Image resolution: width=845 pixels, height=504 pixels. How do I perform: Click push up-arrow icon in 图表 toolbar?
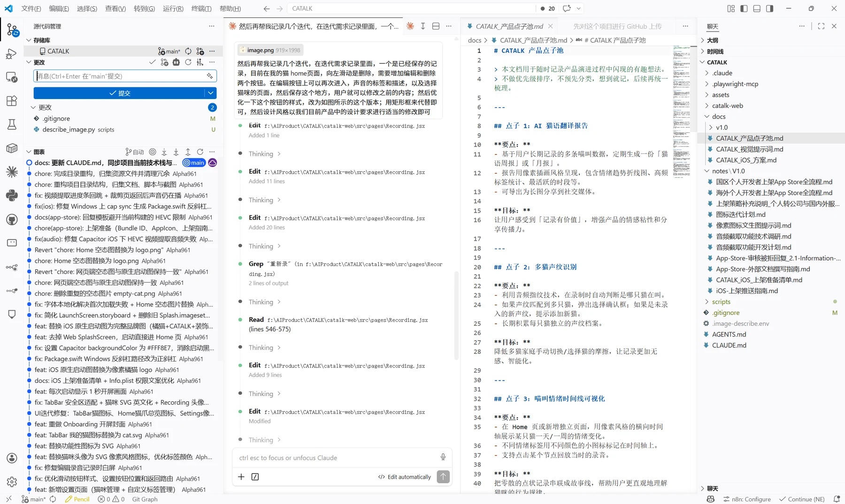(x=188, y=152)
